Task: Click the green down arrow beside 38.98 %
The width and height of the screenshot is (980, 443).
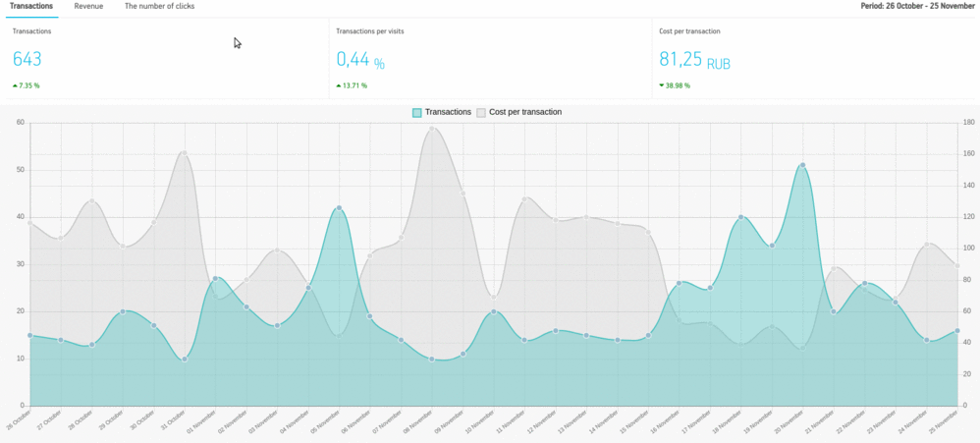Action: coord(662,85)
